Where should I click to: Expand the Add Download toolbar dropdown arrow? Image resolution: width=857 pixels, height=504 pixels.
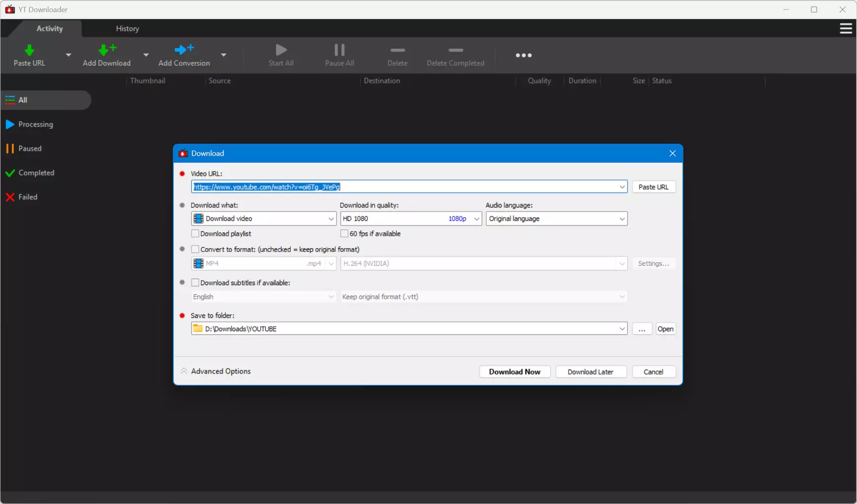coord(146,55)
